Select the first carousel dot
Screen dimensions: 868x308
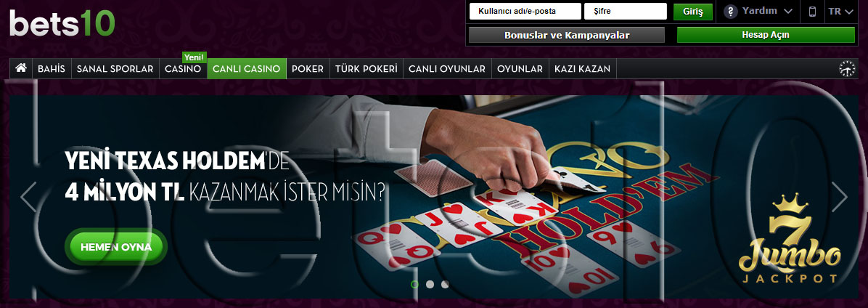(x=414, y=284)
